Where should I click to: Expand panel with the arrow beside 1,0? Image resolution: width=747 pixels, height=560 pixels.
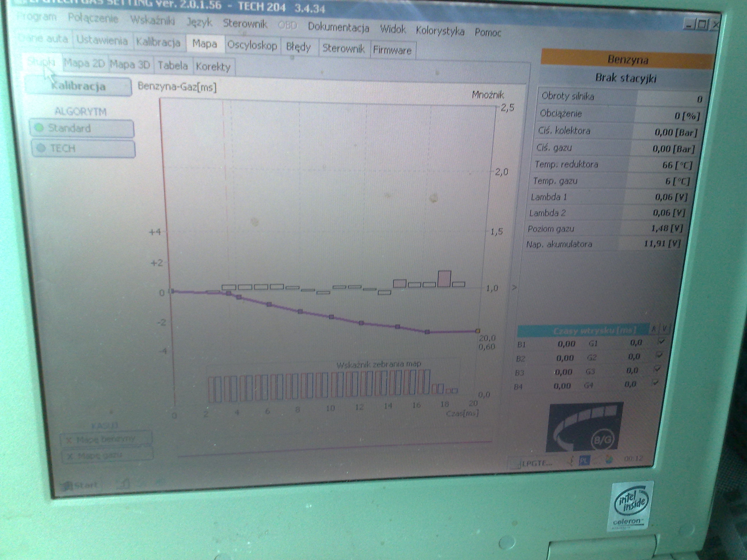pos(514,287)
